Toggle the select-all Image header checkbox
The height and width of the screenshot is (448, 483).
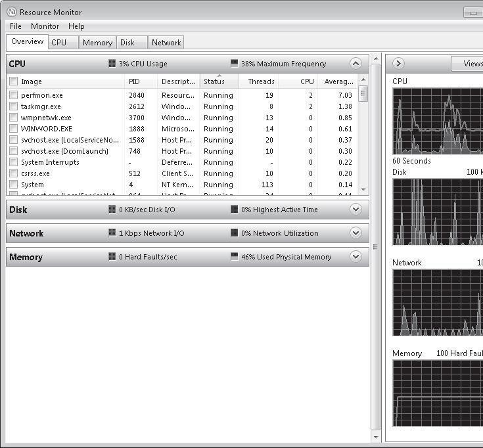click(x=13, y=81)
